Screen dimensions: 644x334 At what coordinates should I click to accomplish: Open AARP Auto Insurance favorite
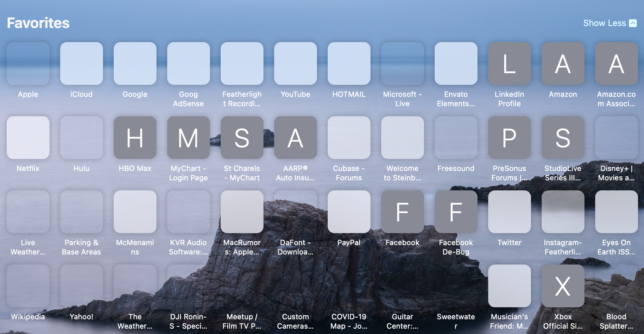[x=296, y=138]
